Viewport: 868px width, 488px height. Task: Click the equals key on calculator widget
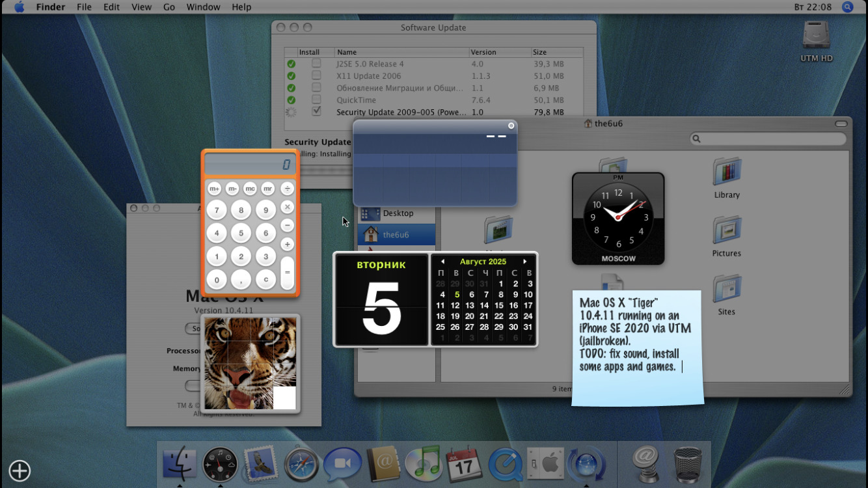[x=287, y=273]
